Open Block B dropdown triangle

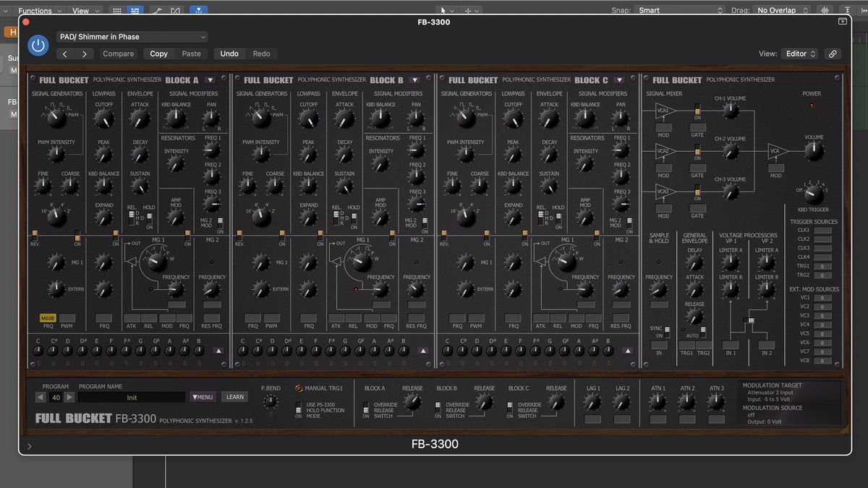[x=414, y=80]
